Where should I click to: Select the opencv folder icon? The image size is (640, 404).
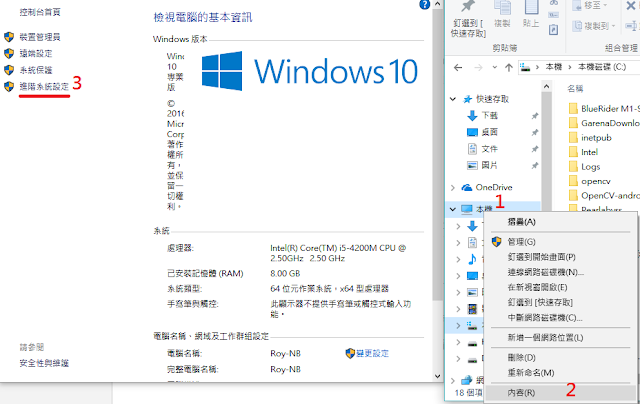click(x=573, y=181)
